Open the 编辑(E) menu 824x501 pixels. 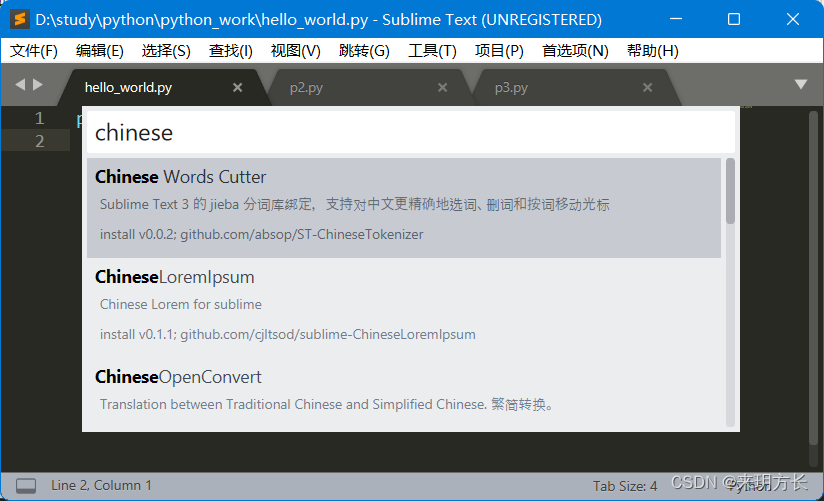point(99,51)
